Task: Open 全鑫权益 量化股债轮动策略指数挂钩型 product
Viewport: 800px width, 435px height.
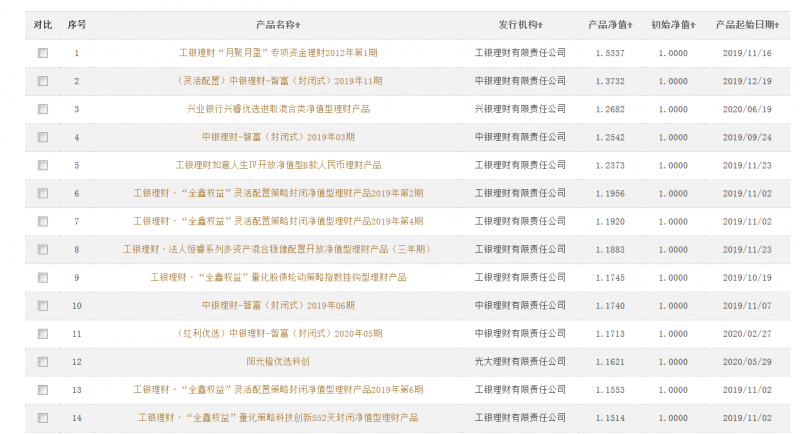Action: 278,277
